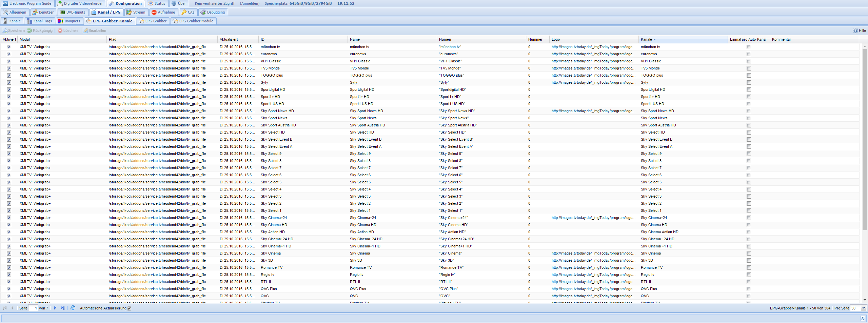Click the Pro Seite value field
Image resolution: width=868 pixels, height=323 pixels.
click(855, 308)
